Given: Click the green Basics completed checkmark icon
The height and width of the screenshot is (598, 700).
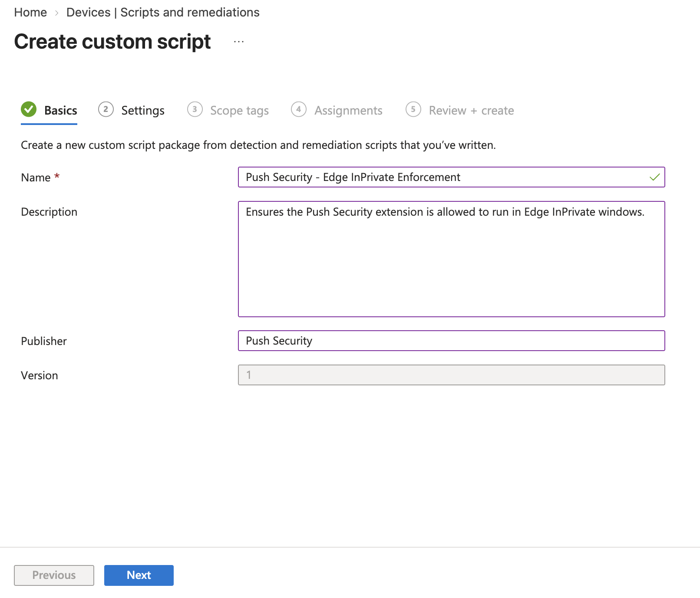Looking at the screenshot, I should pyautogui.click(x=29, y=109).
